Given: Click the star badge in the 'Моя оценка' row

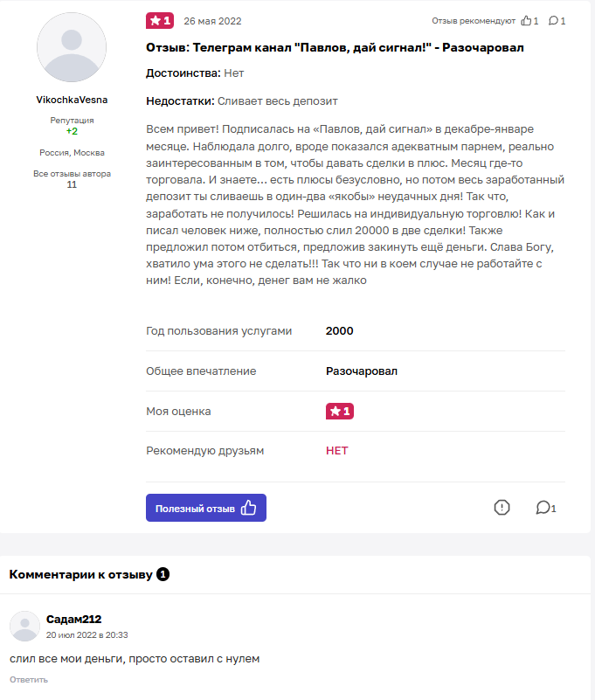Looking at the screenshot, I should (340, 411).
